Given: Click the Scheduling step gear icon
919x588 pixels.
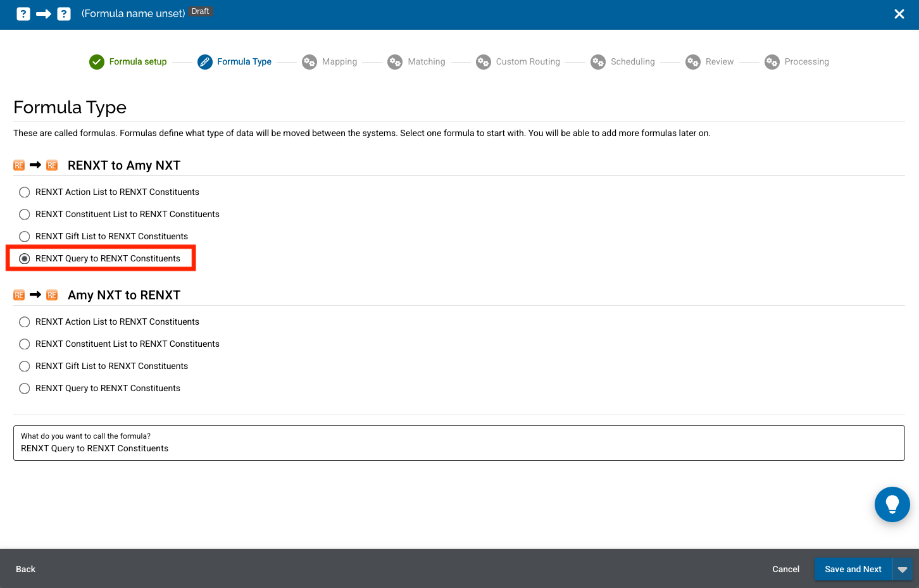Looking at the screenshot, I should pos(598,61).
